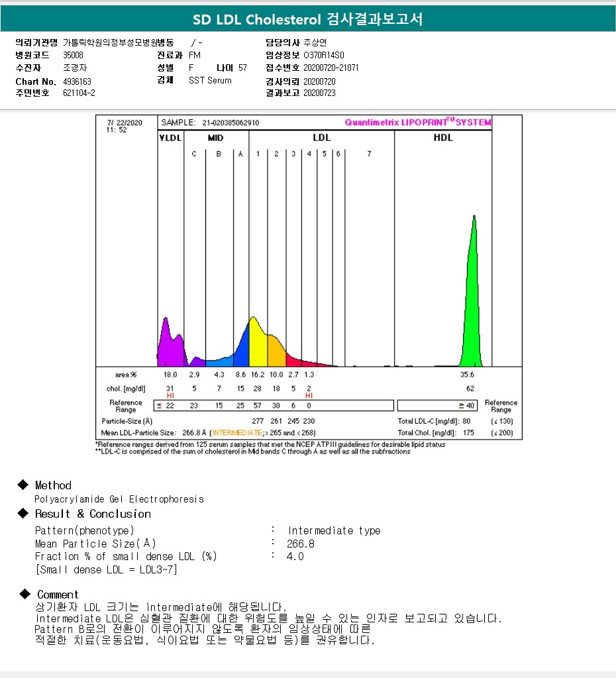Click the SD LDL Cholesterol report title
The image size is (616, 678).
[x=307, y=19]
